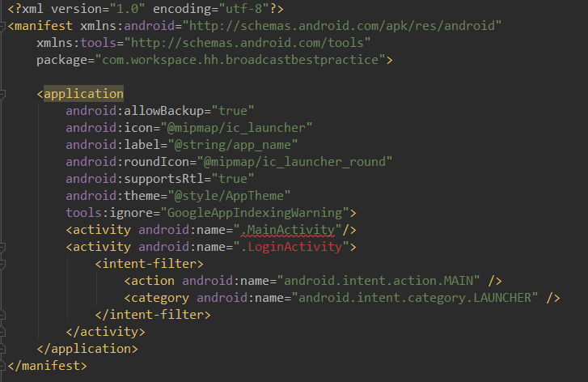The width and height of the screenshot is (588, 382).
Task: Click the closing application tag
Action: pyautogui.click(x=87, y=349)
